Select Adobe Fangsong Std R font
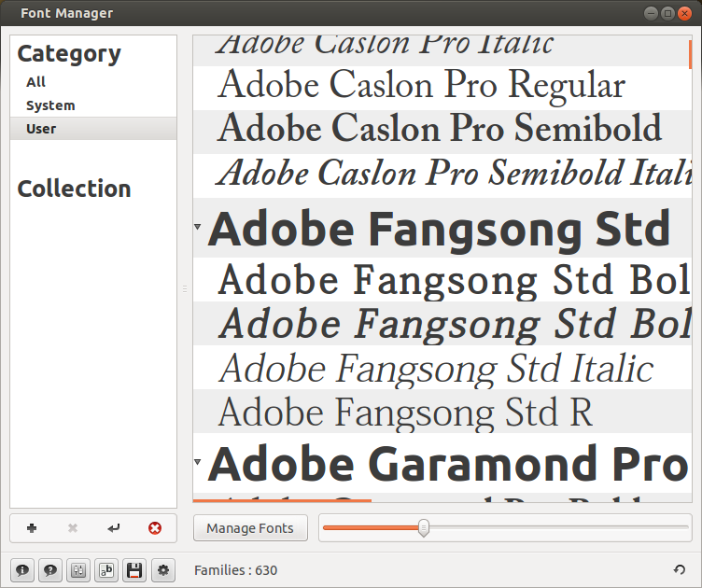Viewport: 702px width, 588px height. pos(442,412)
